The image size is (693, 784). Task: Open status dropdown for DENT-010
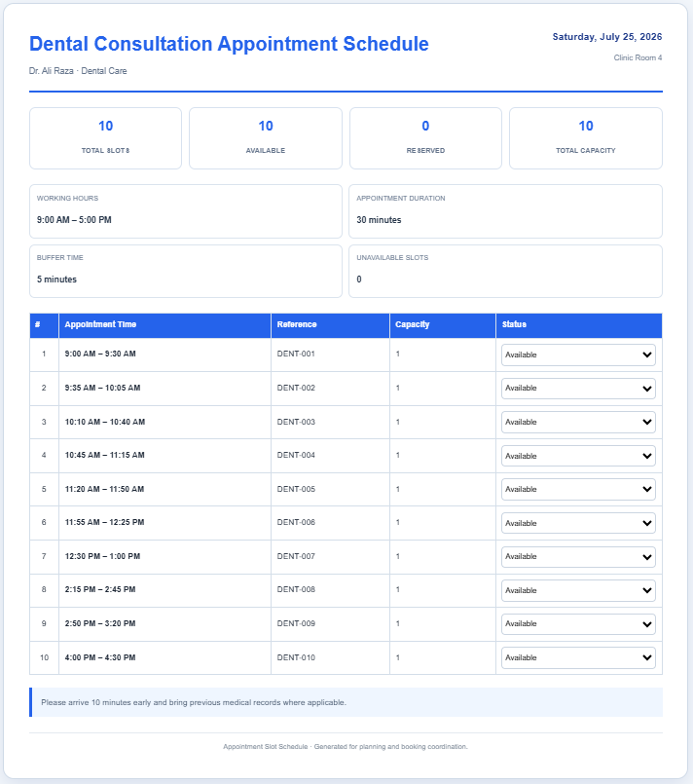(578, 657)
